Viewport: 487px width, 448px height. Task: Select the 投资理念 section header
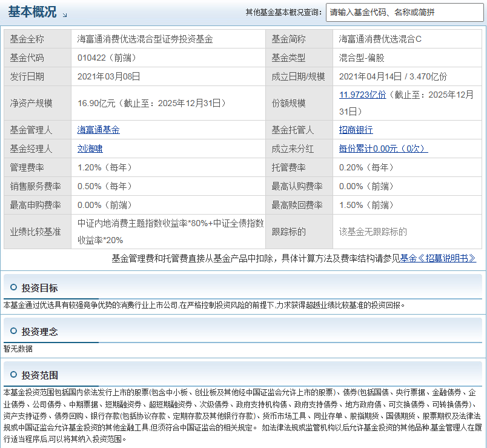coord(39,332)
